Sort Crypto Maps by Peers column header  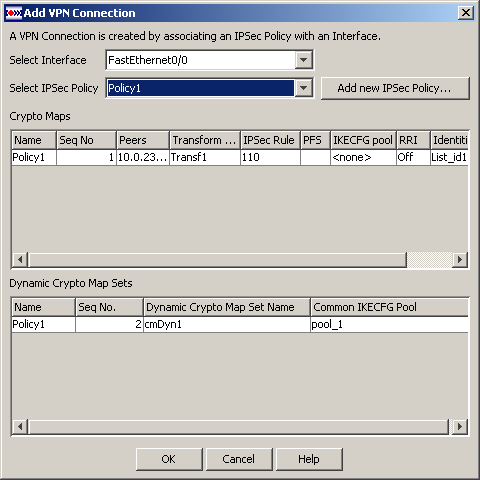[x=143, y=140]
